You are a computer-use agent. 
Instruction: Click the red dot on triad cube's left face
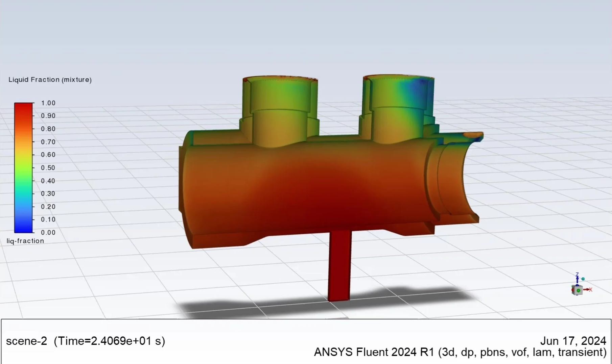pyautogui.click(x=573, y=290)
